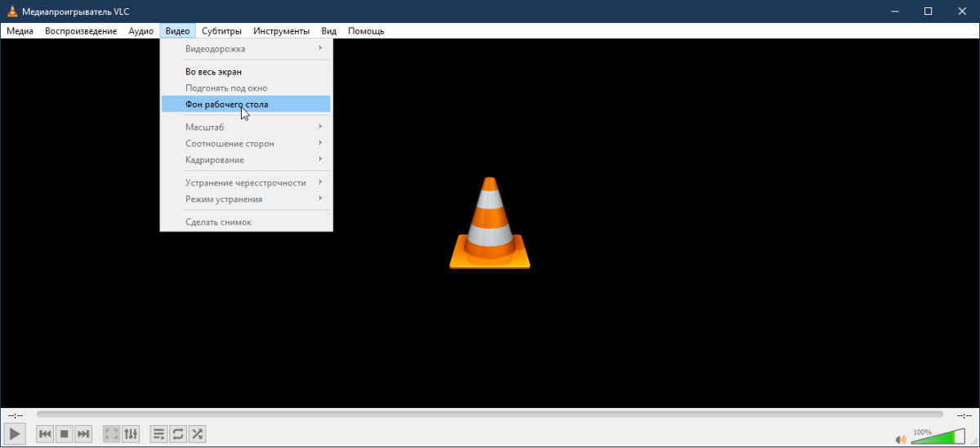Set volume on the green volume slider
Viewport: 980px width, 448px height.
pos(938,437)
